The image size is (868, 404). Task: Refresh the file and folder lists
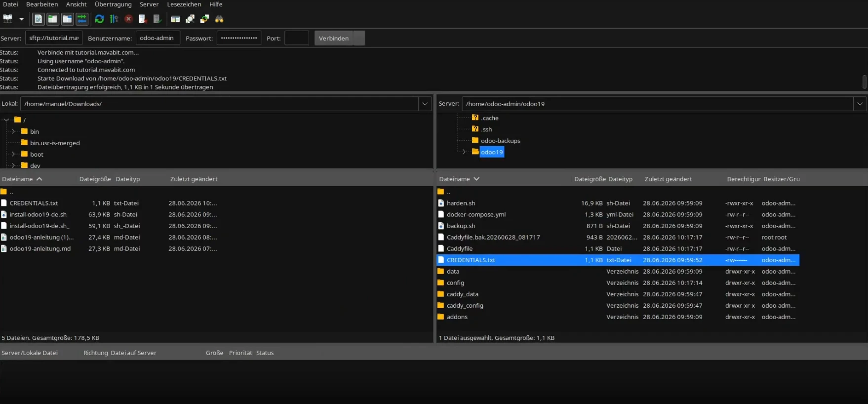tap(99, 19)
